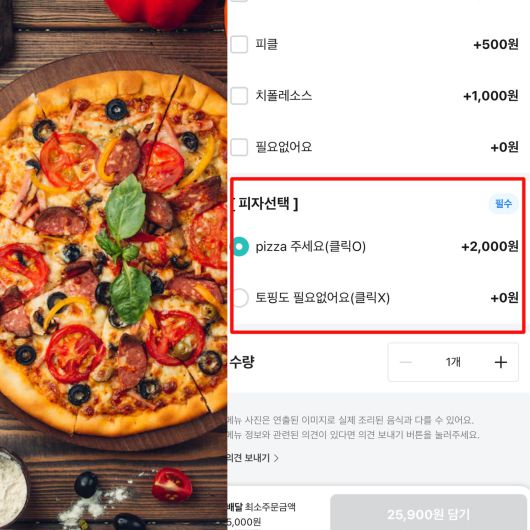Tap the +2,000원 price for pizza 주세요

490,247
